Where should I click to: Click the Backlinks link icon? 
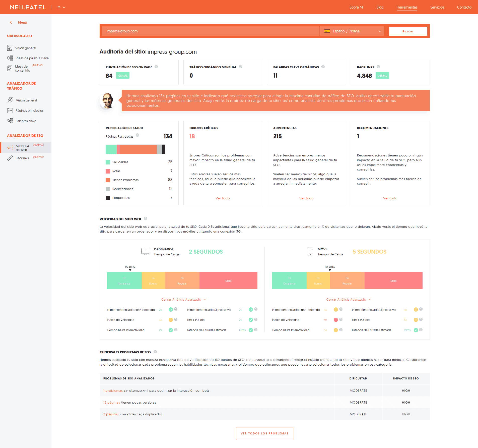[x=10, y=158]
